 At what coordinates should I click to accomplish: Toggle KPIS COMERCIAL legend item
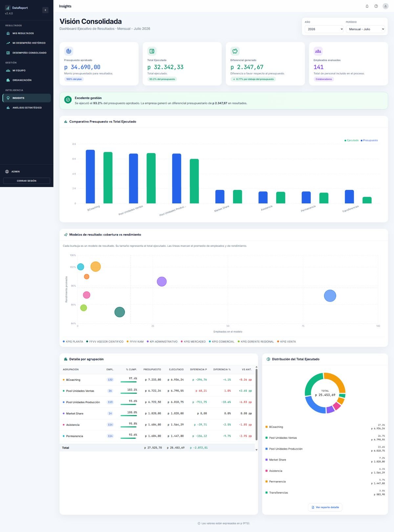point(222,342)
